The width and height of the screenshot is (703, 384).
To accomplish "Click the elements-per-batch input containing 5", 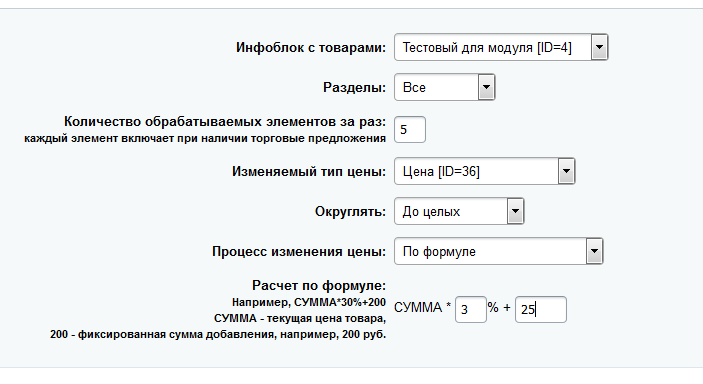I will (x=409, y=130).
